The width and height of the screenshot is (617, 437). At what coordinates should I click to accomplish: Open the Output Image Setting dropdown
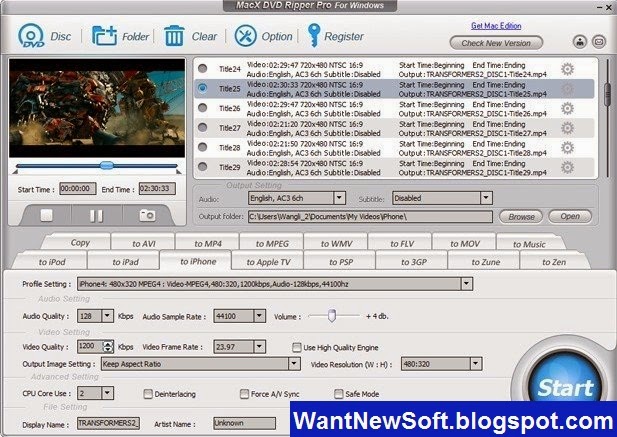tap(294, 364)
